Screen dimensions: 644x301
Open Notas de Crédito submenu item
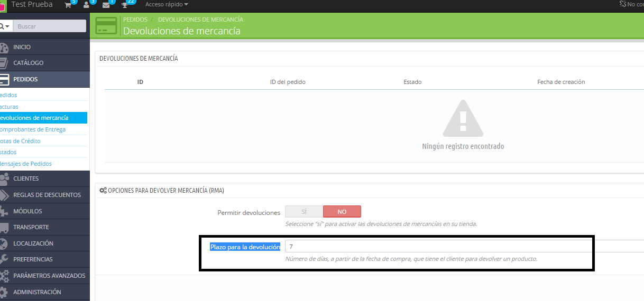(x=20, y=141)
